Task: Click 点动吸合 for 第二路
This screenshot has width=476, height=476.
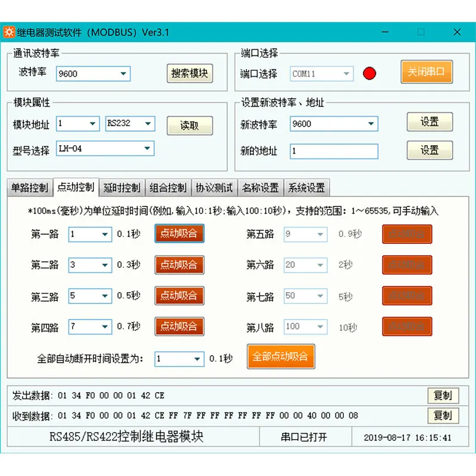Action: click(180, 265)
